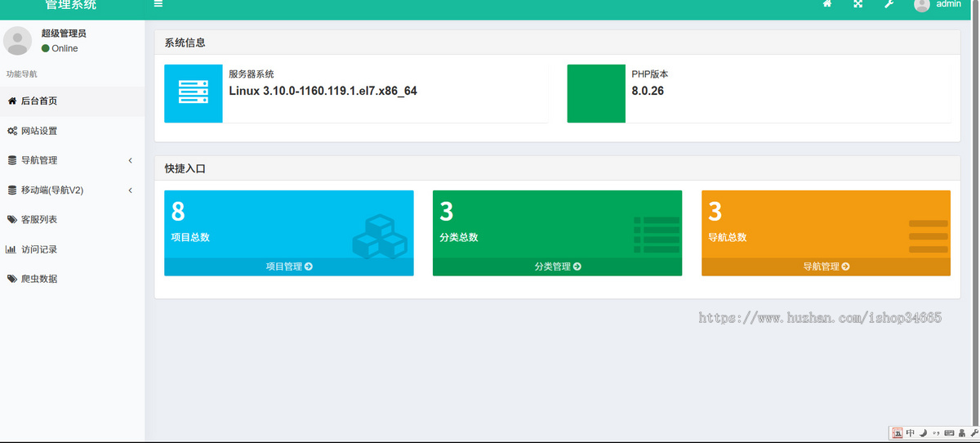Toggle fullscreen with the expand arrows icon
This screenshot has height=443, width=980.
click(x=858, y=4)
